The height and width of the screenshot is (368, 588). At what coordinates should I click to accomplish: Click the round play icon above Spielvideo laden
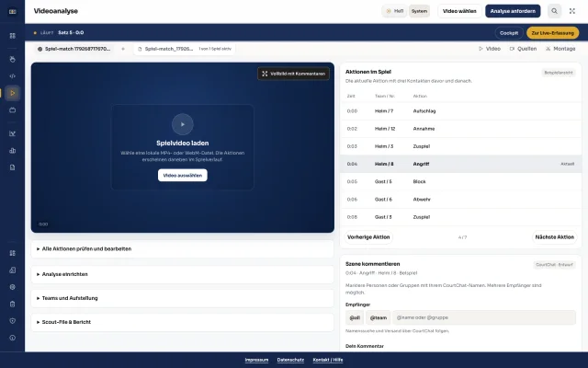(x=183, y=124)
